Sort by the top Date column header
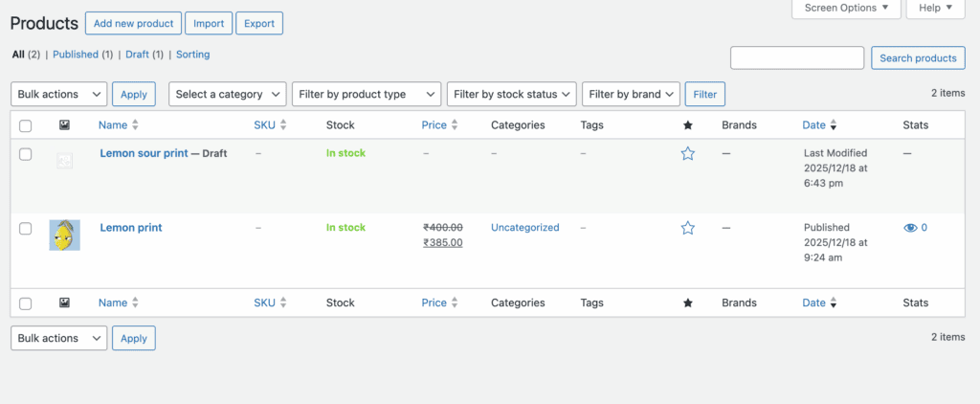 814,125
